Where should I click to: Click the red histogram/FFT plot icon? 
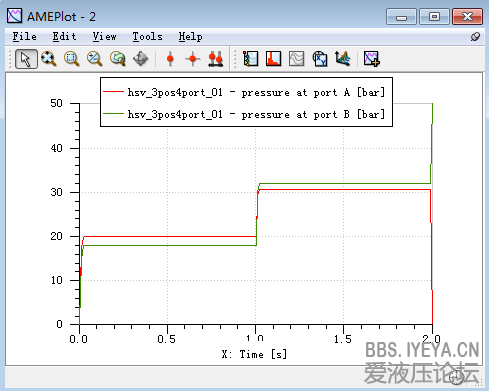273,59
